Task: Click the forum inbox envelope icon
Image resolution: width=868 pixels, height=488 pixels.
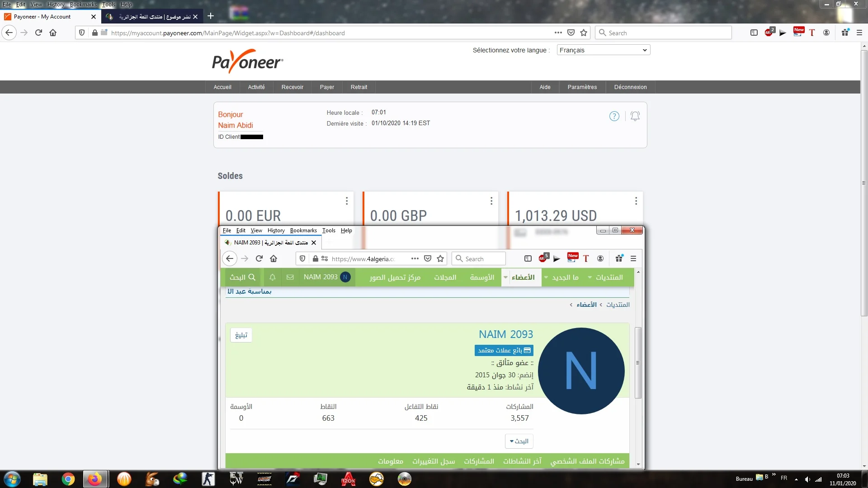Action: [x=290, y=277]
